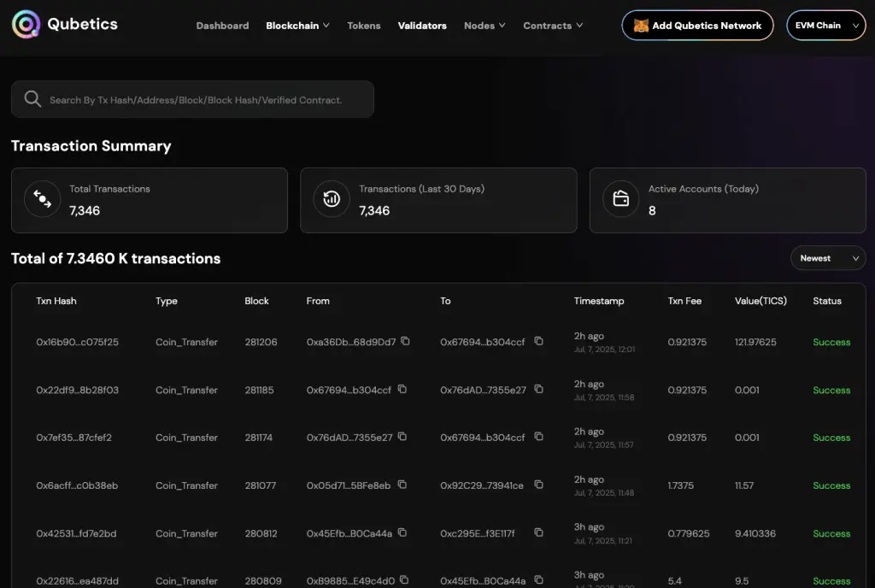Open the Blockchain dropdown menu

click(297, 26)
